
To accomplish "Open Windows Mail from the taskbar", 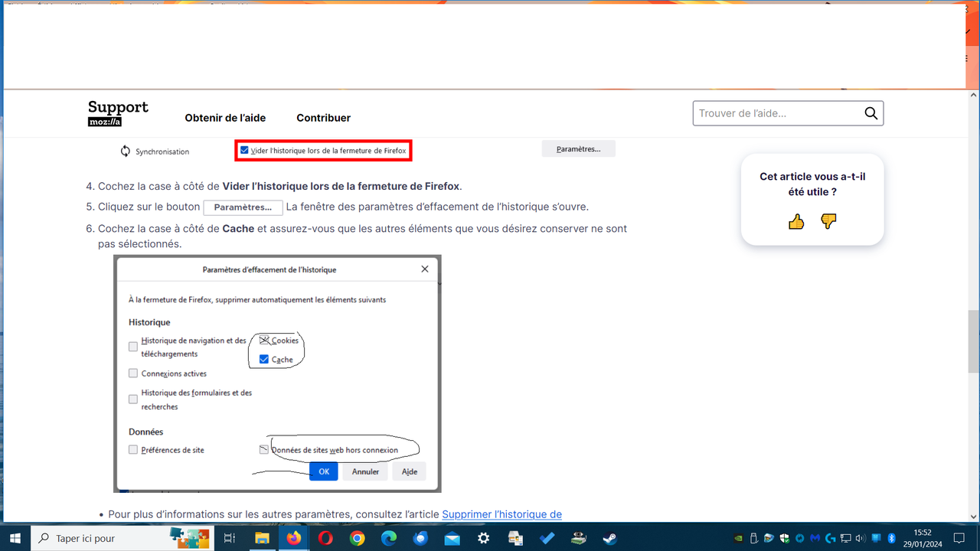I will pyautogui.click(x=452, y=538).
